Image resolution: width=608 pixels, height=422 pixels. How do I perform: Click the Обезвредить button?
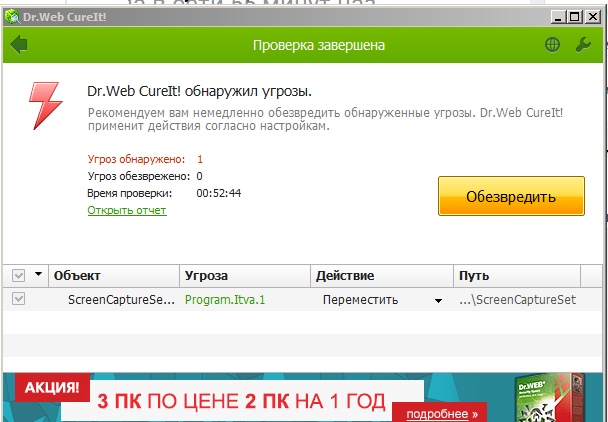(511, 196)
